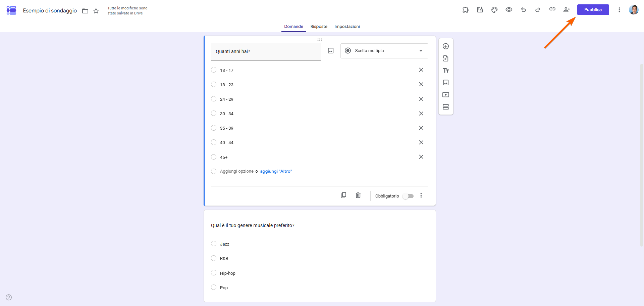
Task: Redo change arrow icon
Action: tap(538, 10)
